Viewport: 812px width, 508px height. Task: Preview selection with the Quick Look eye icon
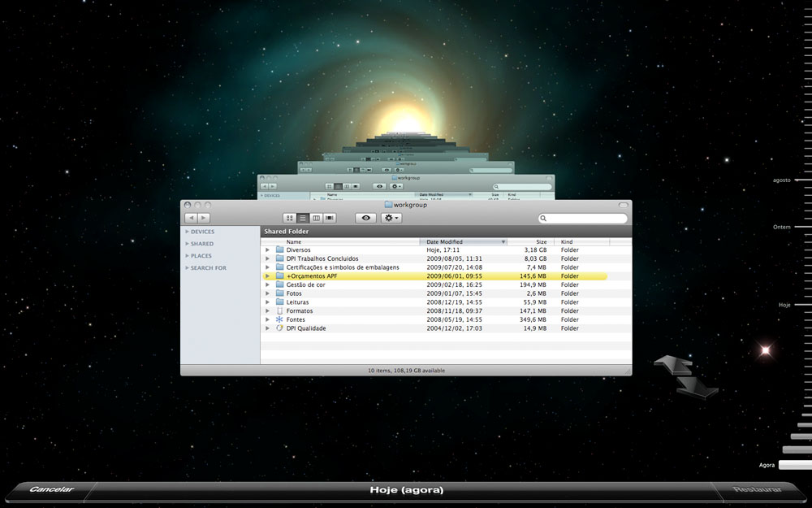(365, 217)
